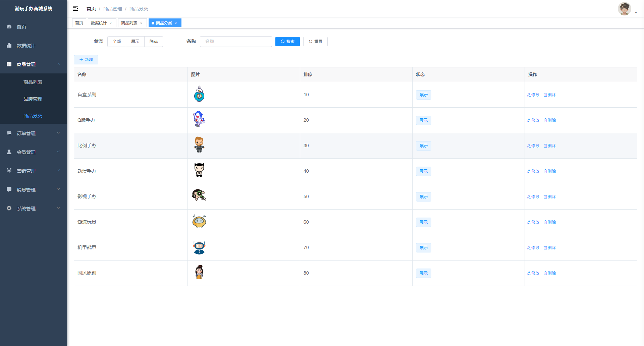The width and height of the screenshot is (644, 346).
Task: Click the 新增 button
Action: pyautogui.click(x=86, y=60)
